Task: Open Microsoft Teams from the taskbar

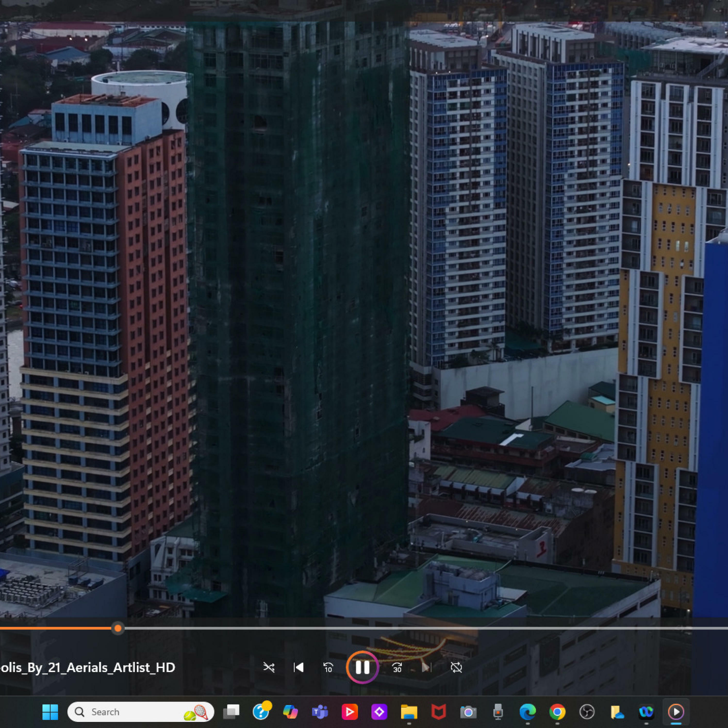Action: point(320,712)
